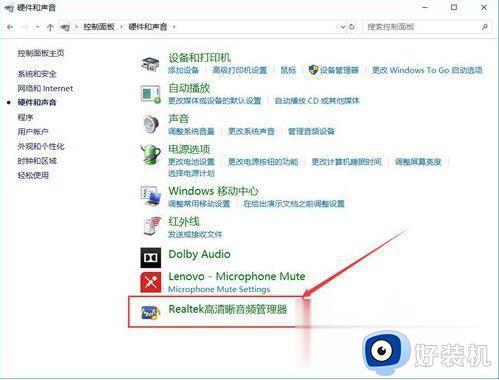The height and width of the screenshot is (380, 499).
Task: Open the recent locations dropdown arrow
Action: tap(38, 27)
